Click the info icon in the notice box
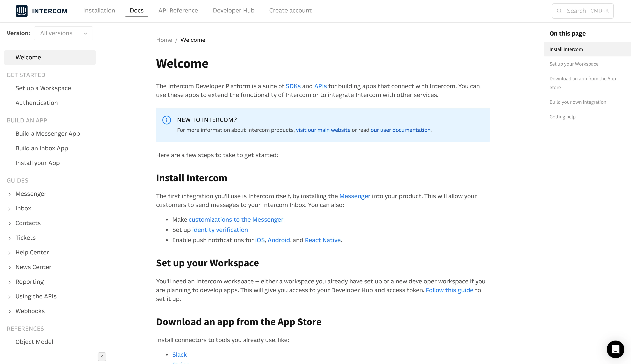The width and height of the screenshot is (631, 364). [x=167, y=120]
